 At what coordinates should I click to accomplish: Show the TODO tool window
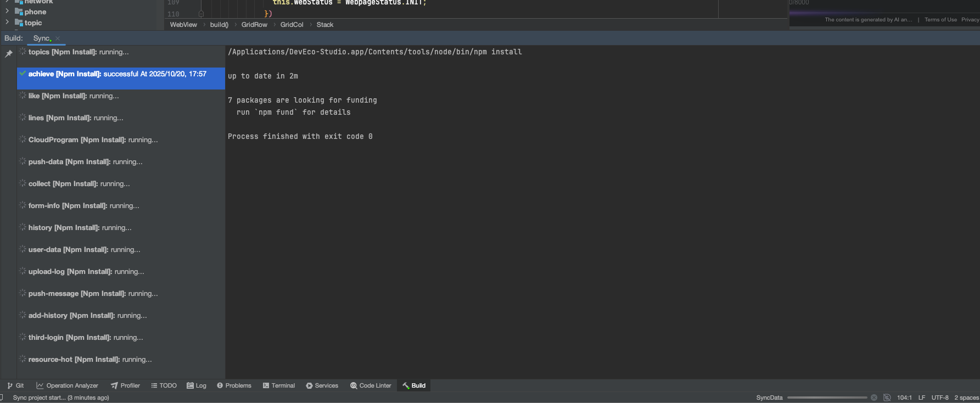[x=164, y=385]
